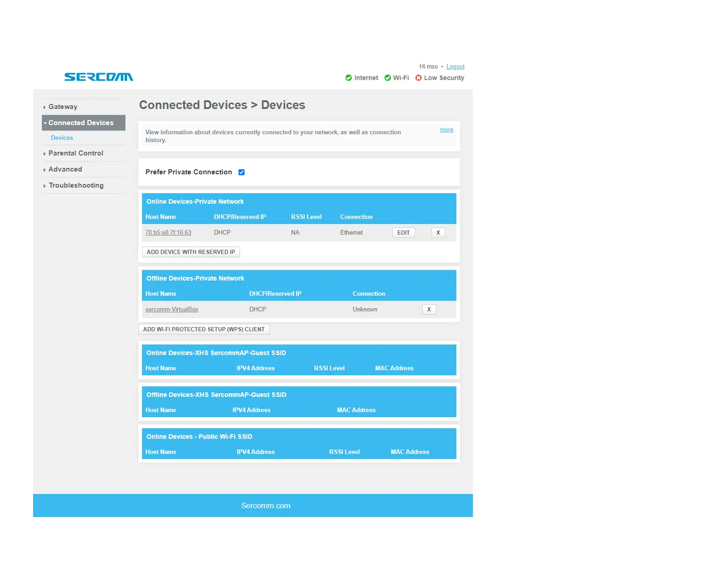Collapse the Connected Devices menu
Screen dimensions: 728x563
pyautogui.click(x=84, y=123)
